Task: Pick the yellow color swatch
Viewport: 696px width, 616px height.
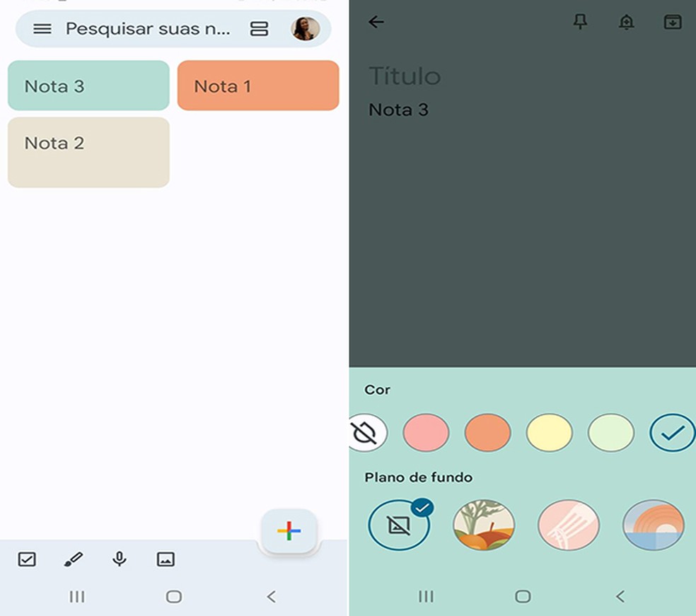Action: 549,433
